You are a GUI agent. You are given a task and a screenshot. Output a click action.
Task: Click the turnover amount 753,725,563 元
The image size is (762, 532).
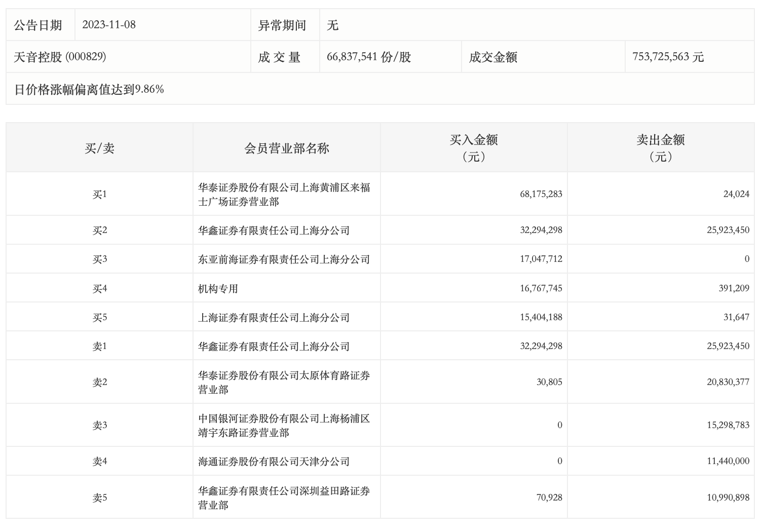tap(668, 57)
